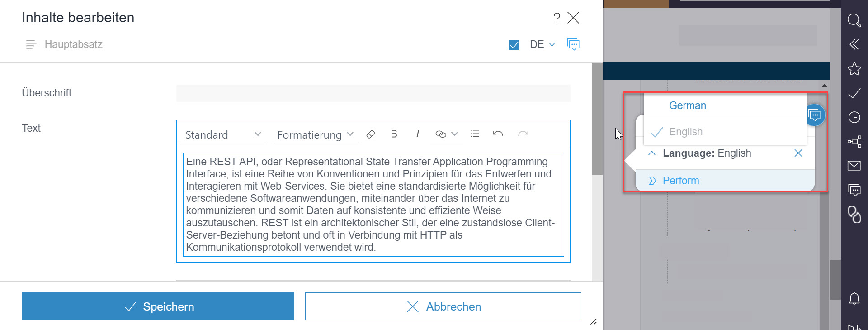
Task: Click the clear formatting eraser icon
Action: 371,134
